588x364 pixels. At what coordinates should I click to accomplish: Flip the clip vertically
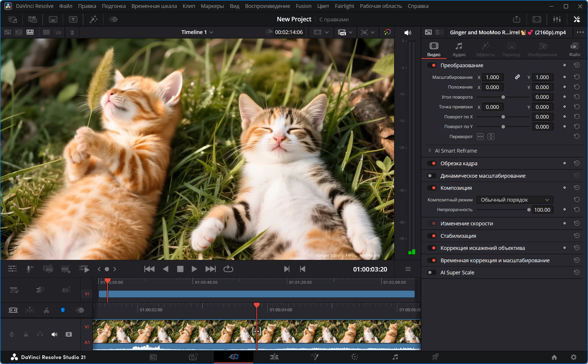point(491,137)
